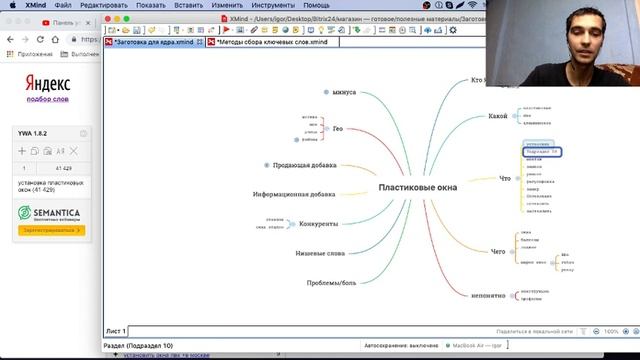This screenshot has width=640, height=360.
Task: Switch to the Лист 1 sheet tab
Action: [116, 331]
